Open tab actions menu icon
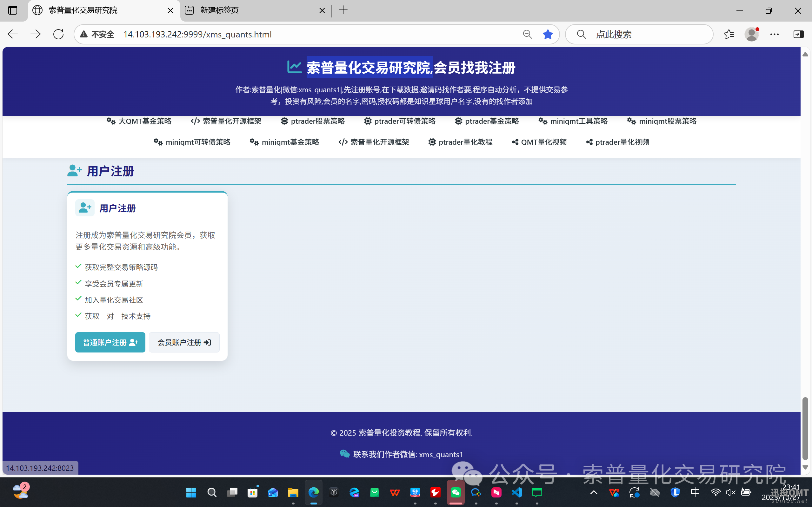The image size is (812, 507). tap(13, 10)
